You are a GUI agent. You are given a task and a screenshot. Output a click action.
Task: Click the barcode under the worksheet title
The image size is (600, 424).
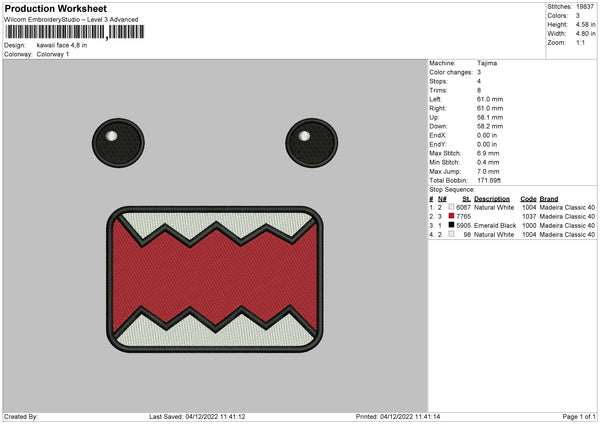point(70,33)
